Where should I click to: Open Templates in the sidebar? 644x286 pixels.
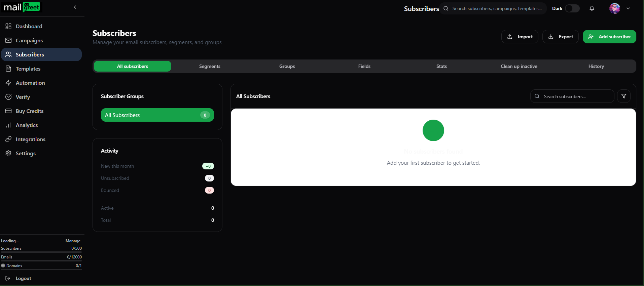(41, 69)
